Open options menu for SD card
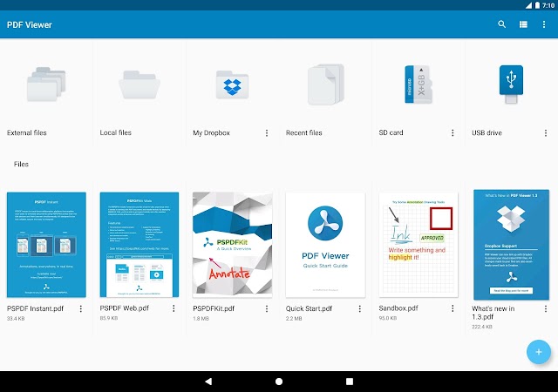 pyautogui.click(x=453, y=133)
